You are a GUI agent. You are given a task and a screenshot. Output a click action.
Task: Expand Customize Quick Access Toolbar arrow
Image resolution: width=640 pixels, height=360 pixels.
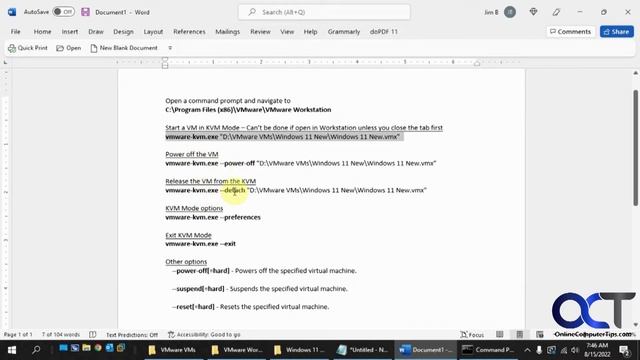(x=170, y=48)
